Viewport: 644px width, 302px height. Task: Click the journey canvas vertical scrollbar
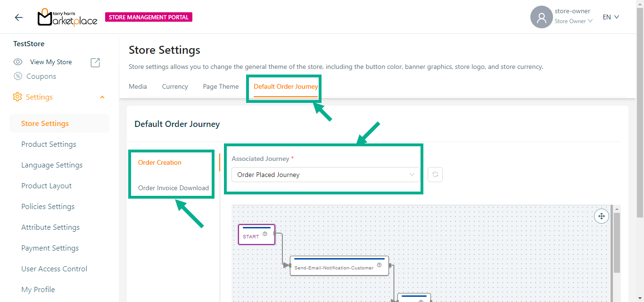point(617,242)
